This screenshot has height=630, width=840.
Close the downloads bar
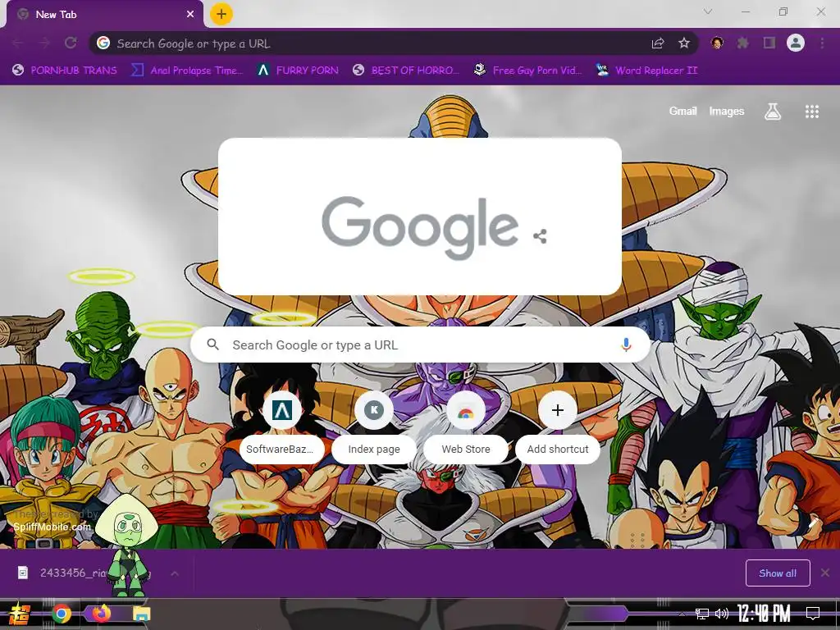tap(825, 573)
